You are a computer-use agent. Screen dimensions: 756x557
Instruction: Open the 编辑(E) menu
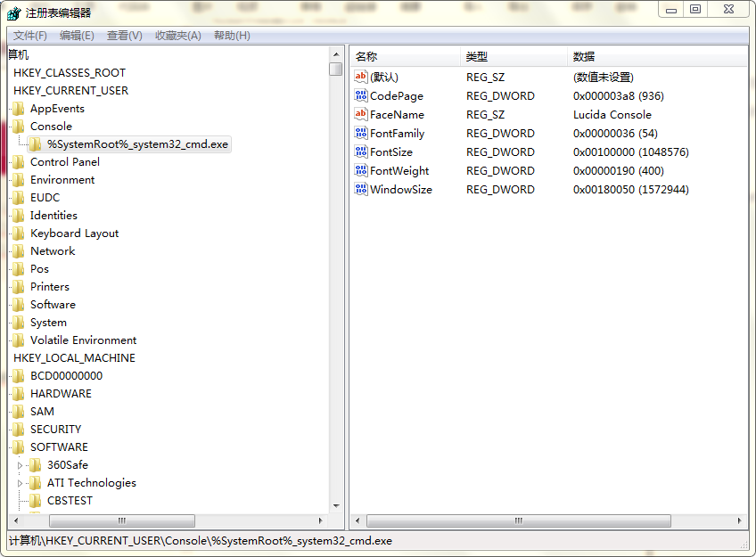pyautogui.click(x=77, y=35)
